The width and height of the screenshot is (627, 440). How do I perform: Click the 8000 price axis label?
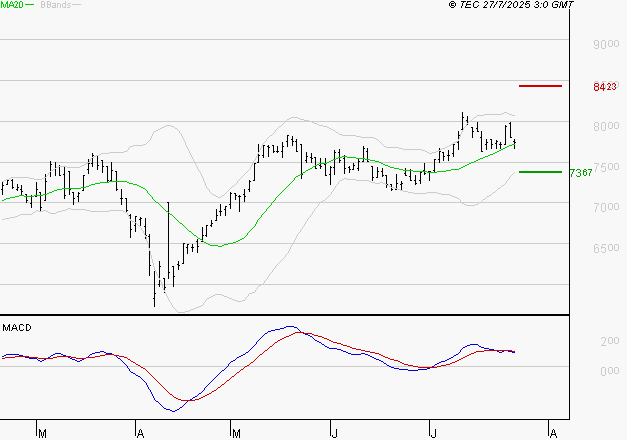click(x=605, y=127)
